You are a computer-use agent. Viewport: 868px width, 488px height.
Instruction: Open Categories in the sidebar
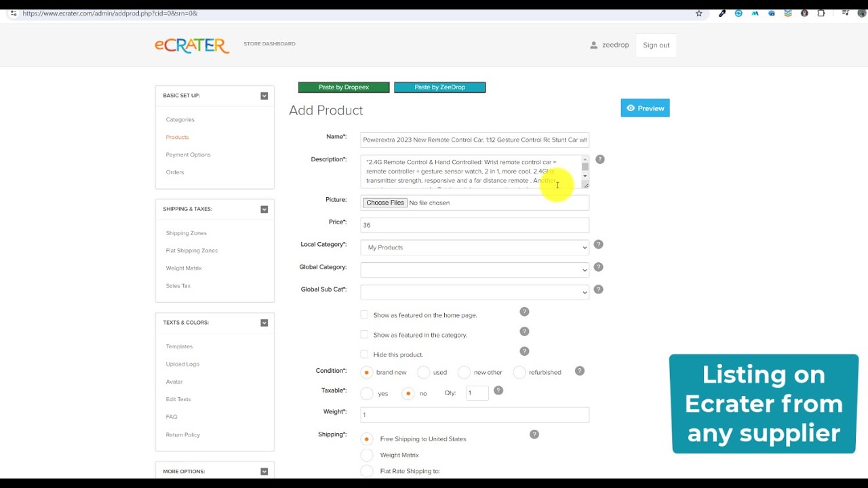tap(180, 119)
